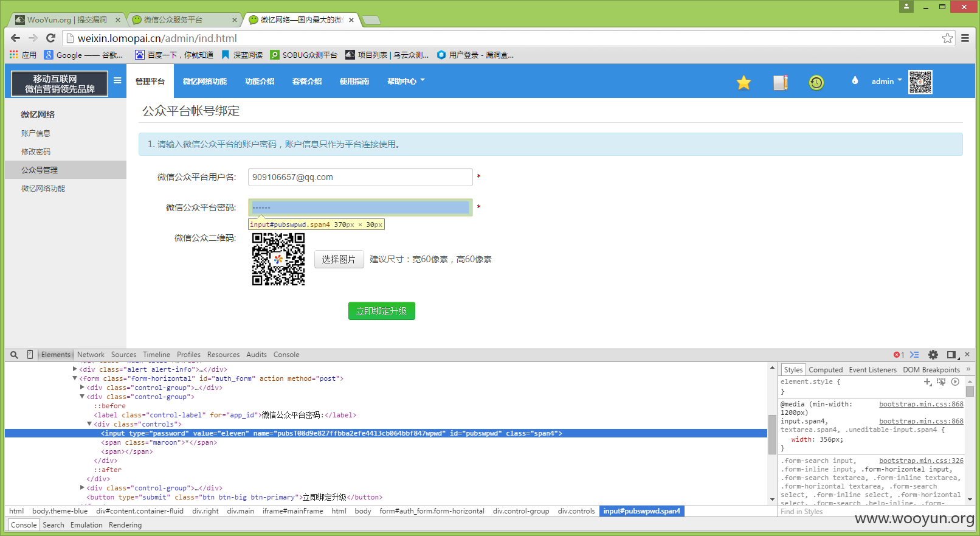Viewport: 980px width, 536px height.
Task: Expand the 帮助中心 menu
Action: pyautogui.click(x=405, y=81)
